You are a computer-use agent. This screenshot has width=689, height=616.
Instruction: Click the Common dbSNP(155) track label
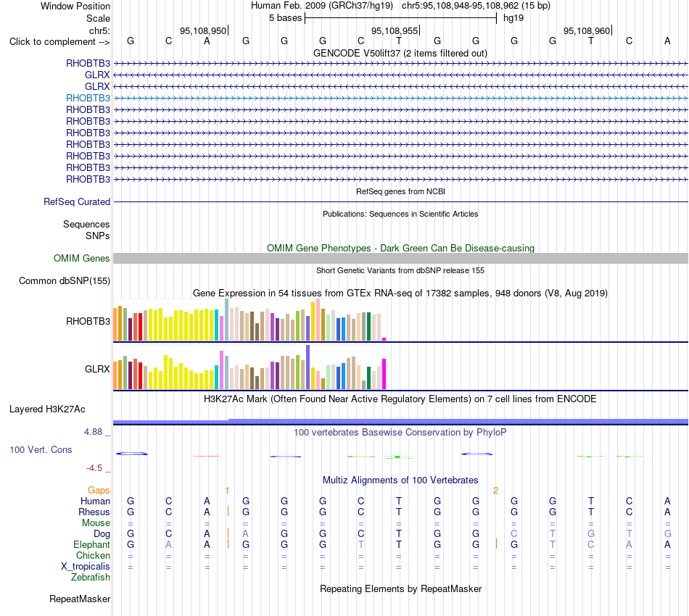pos(65,280)
